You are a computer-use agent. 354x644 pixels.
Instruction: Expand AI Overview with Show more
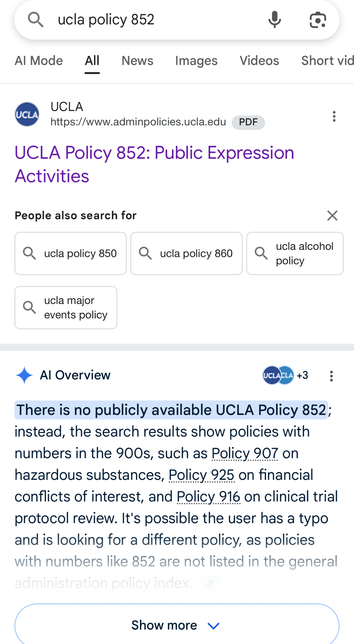pos(177,625)
